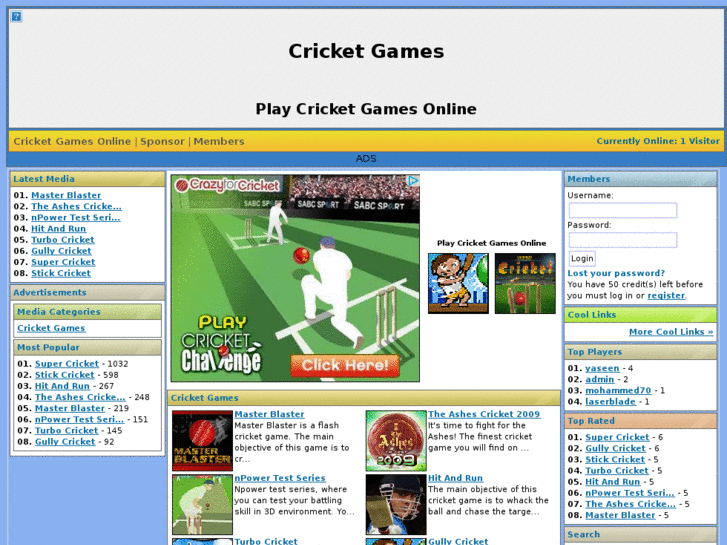The width and height of the screenshot is (727, 545).
Task: Open Gully Cricket title link in game grid
Action: click(458, 541)
